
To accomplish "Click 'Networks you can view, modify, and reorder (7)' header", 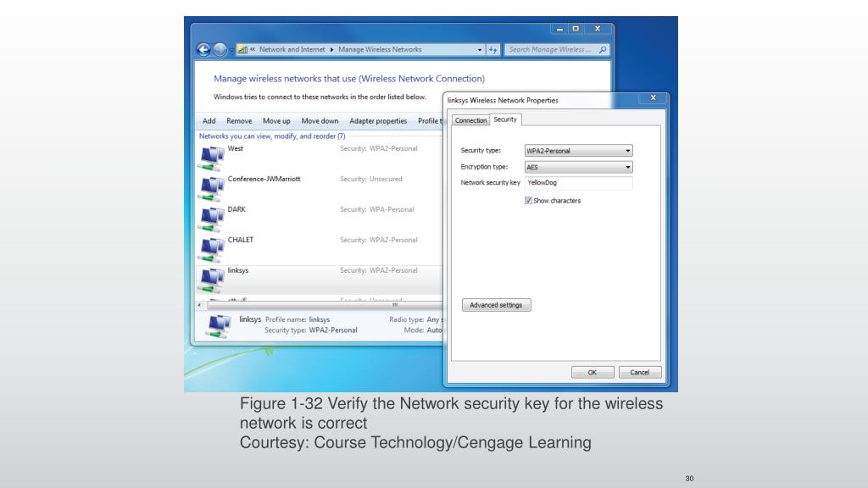I will pos(272,136).
